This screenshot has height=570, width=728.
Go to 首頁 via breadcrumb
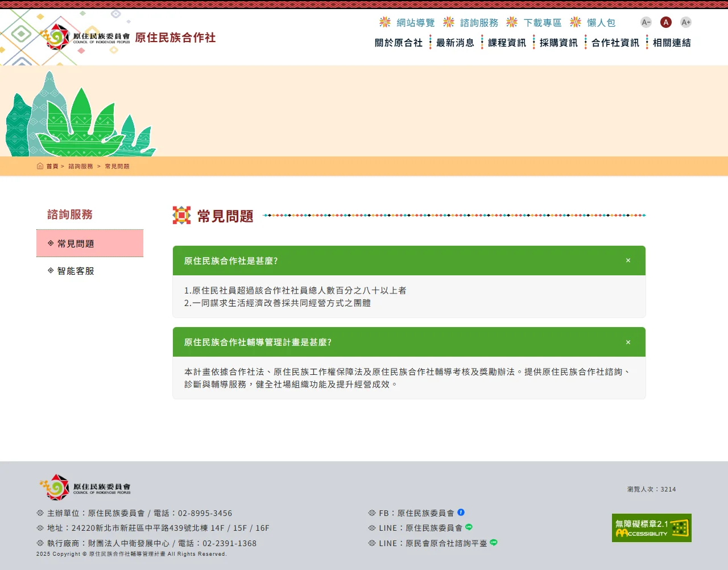(52, 167)
